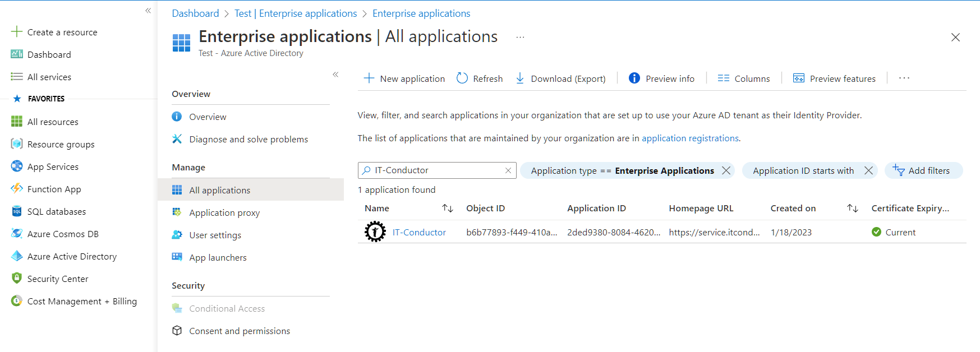
Task: Click the IT-Conductor gear logo icon
Action: 375,231
